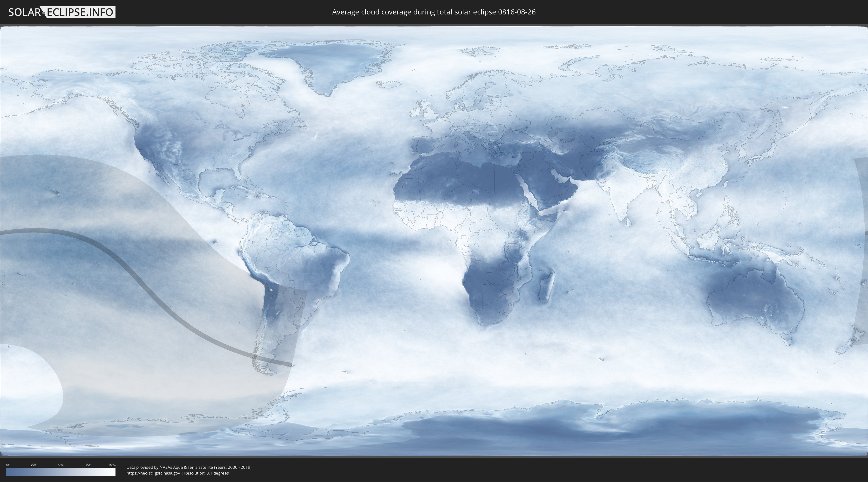
Task: Click the 100% legend label
Action: coord(112,465)
